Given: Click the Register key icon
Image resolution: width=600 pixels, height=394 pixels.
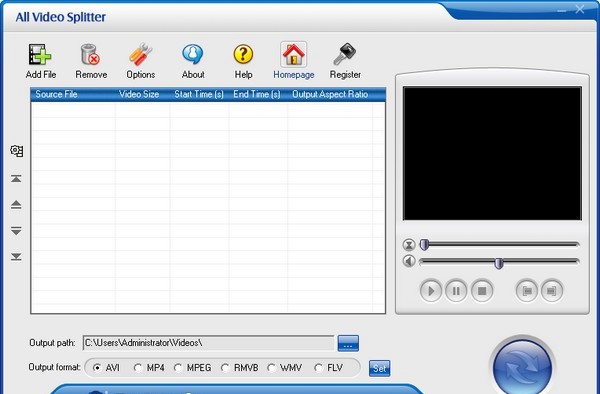Looking at the screenshot, I should coord(345,54).
